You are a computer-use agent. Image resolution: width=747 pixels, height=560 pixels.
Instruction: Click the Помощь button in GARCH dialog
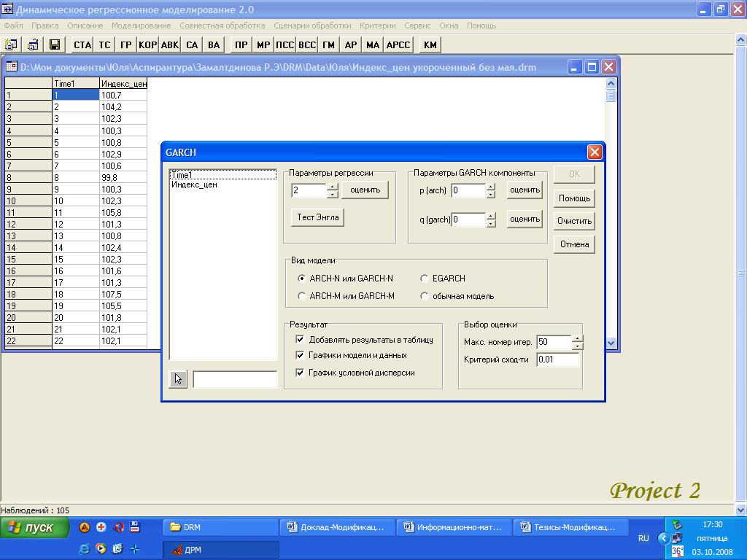[x=574, y=198]
